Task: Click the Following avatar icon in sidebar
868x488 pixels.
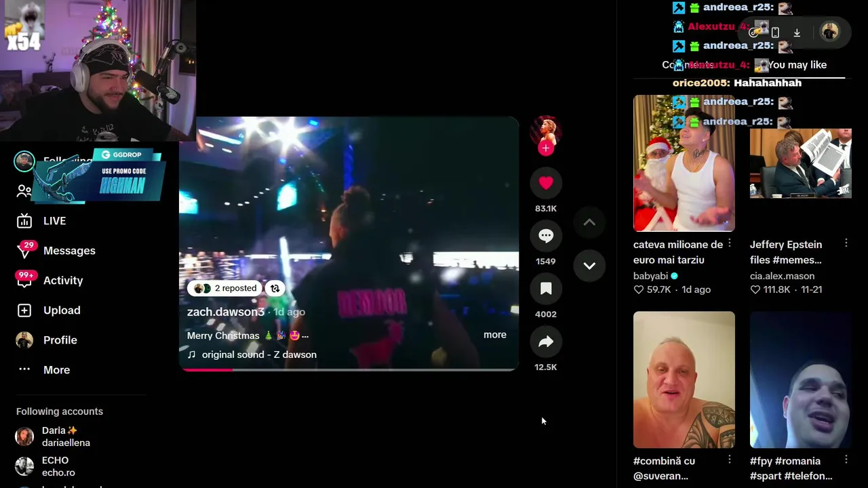Action: click(24, 161)
